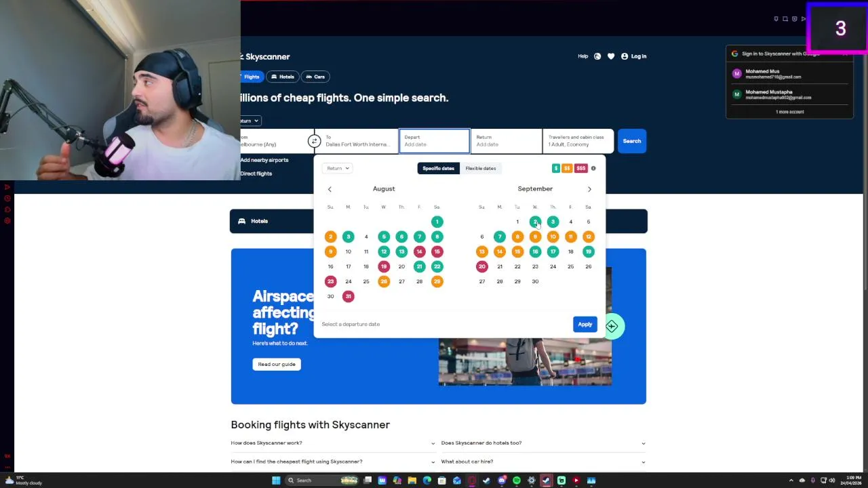The width and height of the screenshot is (868, 488).
Task: Click Apply in date picker
Action: coord(585,324)
